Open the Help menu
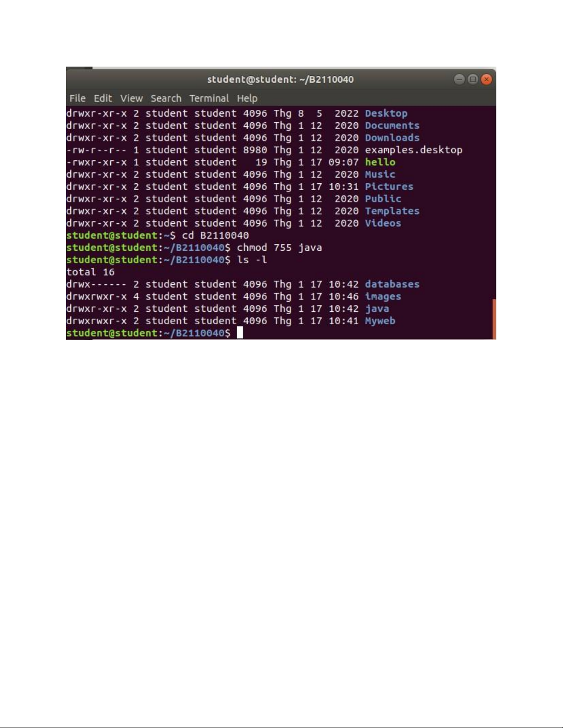The width and height of the screenshot is (563, 728). point(247,98)
